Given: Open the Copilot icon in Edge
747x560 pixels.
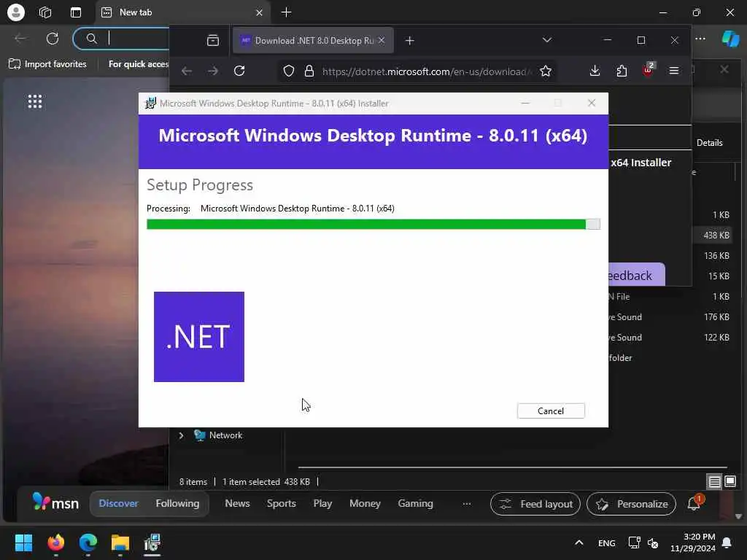Looking at the screenshot, I should point(730,39).
